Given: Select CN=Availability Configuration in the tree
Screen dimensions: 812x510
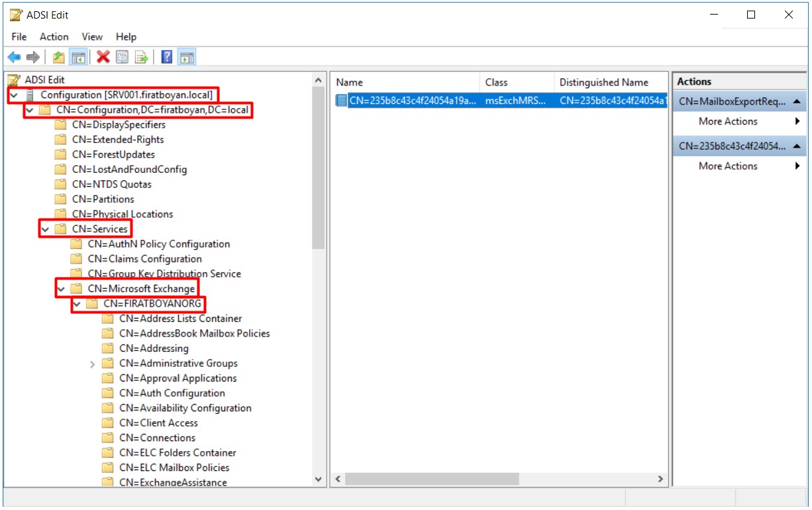Looking at the screenshot, I should (185, 408).
